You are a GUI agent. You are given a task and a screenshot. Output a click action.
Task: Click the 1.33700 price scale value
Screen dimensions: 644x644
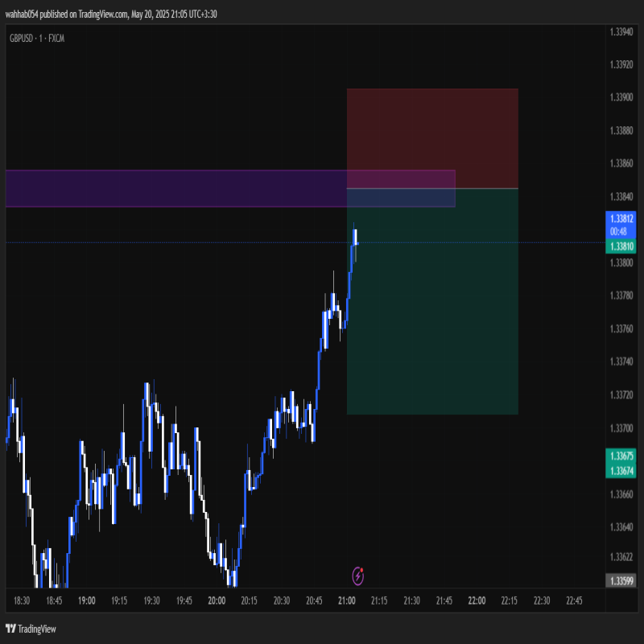click(621, 428)
